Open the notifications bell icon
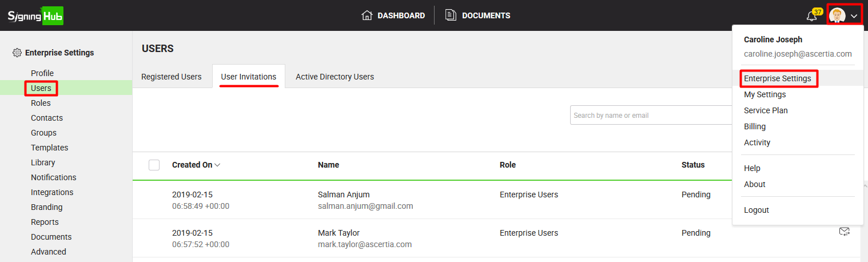Viewport: 868px width, 262px height. click(x=811, y=16)
